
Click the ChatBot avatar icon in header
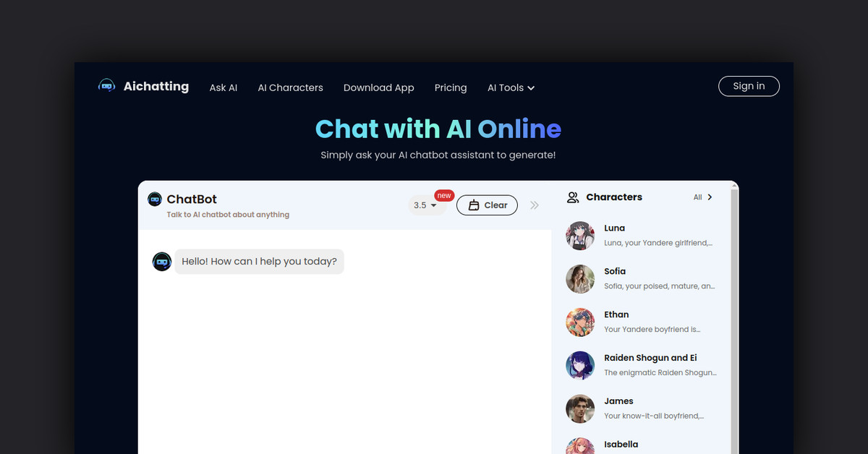click(x=155, y=200)
